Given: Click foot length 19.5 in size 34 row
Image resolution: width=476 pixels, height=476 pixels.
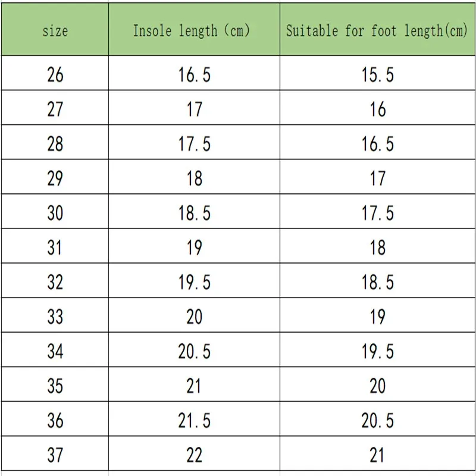Looking at the screenshot, I should coord(377,350).
